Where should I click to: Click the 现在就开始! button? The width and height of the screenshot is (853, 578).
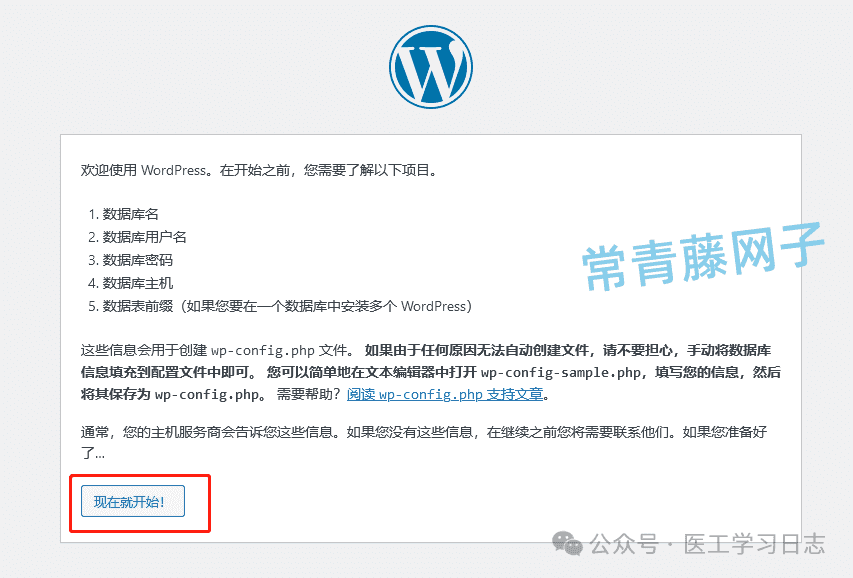coord(133,501)
